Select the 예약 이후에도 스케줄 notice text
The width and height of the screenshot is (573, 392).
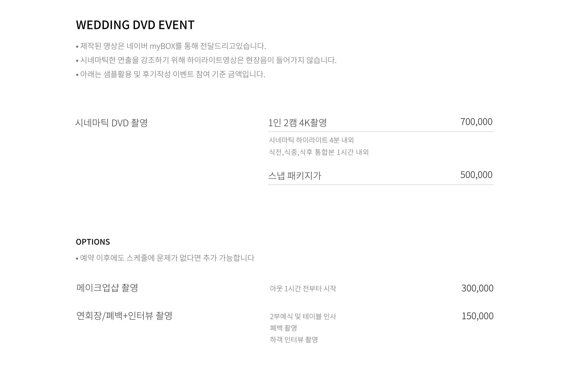(165, 258)
